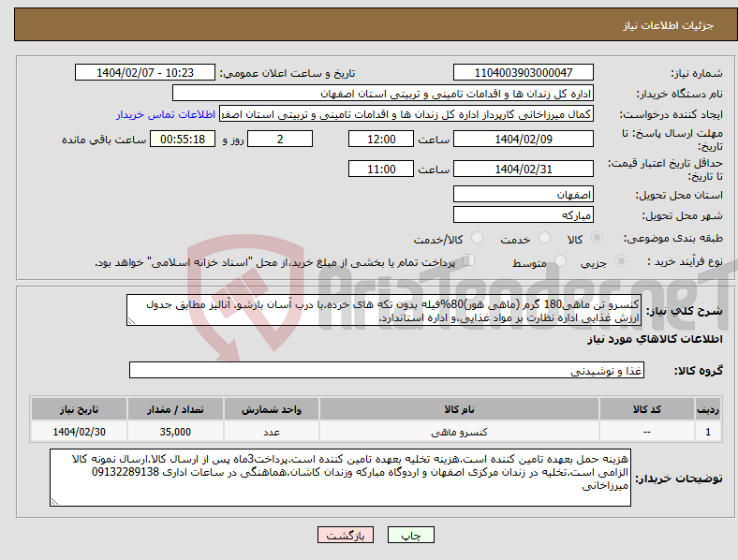This screenshot has width=738, height=560.
Task: Click the نوع فرآیند خرید label
Action: [x=685, y=261]
